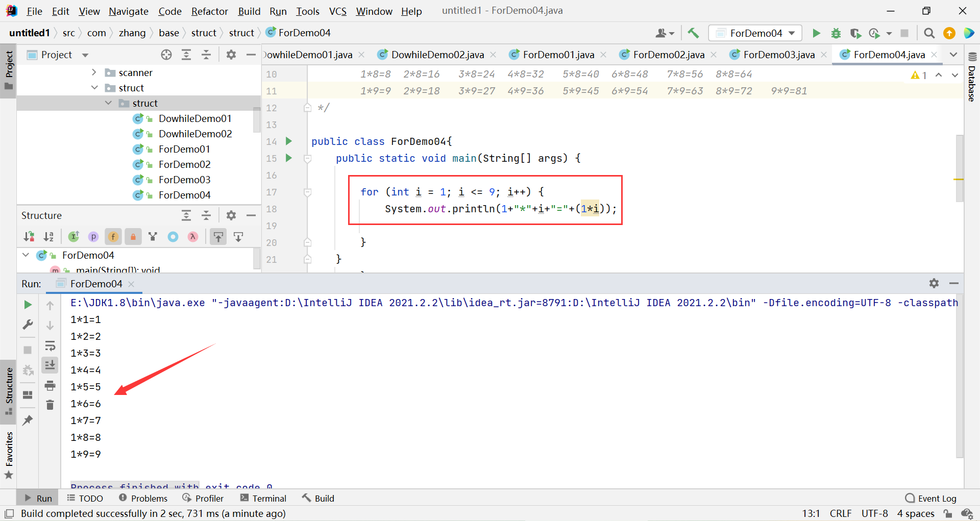Open the Database side tool window
Image resolution: width=980 pixels, height=521 pixels.
[x=972, y=77]
